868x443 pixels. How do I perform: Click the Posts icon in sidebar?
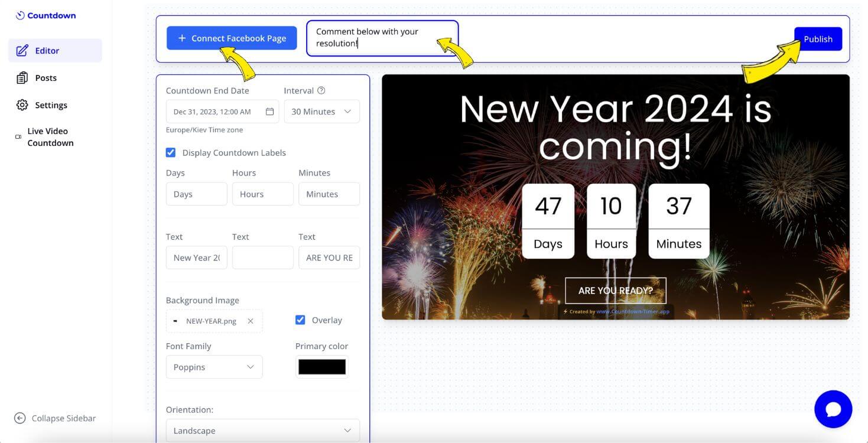[22, 77]
